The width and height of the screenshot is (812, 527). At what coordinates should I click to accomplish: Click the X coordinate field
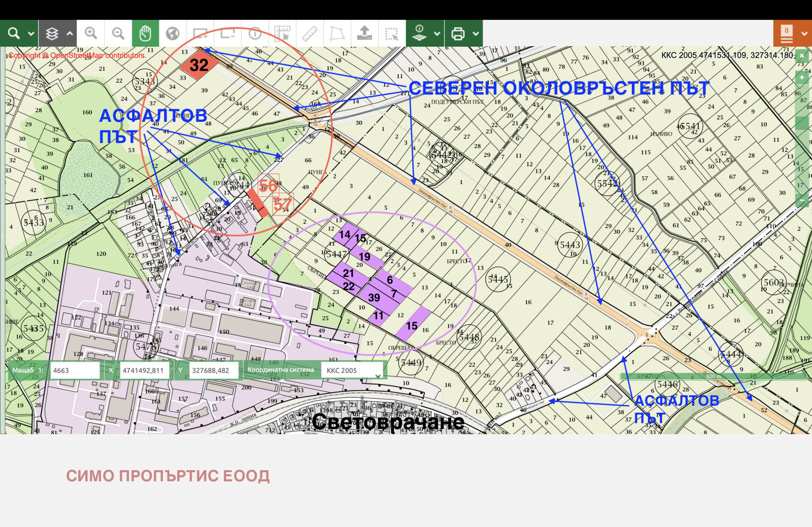point(144,370)
